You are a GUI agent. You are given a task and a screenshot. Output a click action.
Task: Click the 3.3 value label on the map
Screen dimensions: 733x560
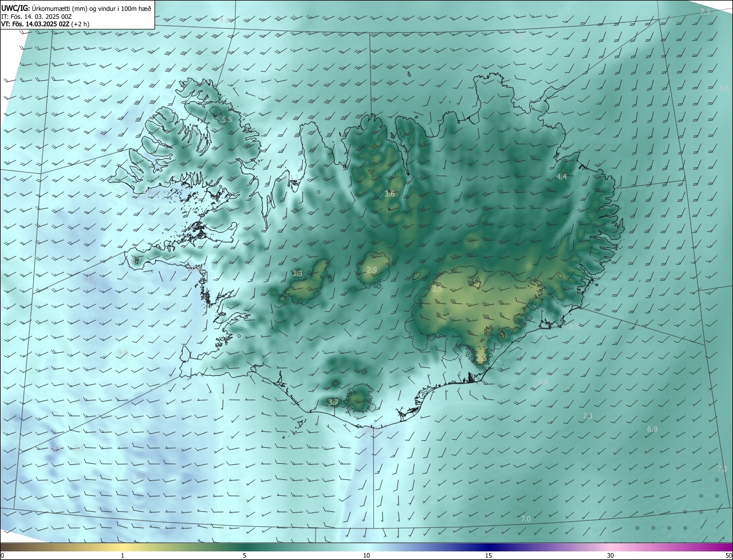(x=297, y=274)
